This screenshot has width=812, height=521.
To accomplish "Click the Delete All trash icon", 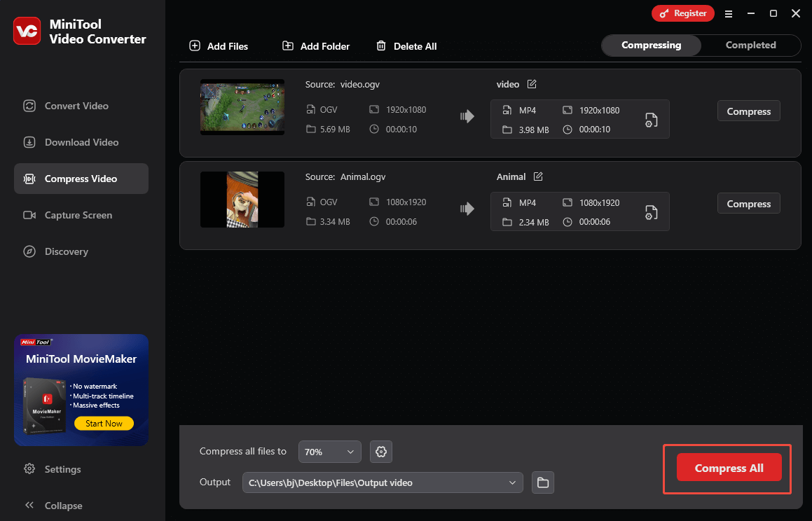I will [382, 46].
